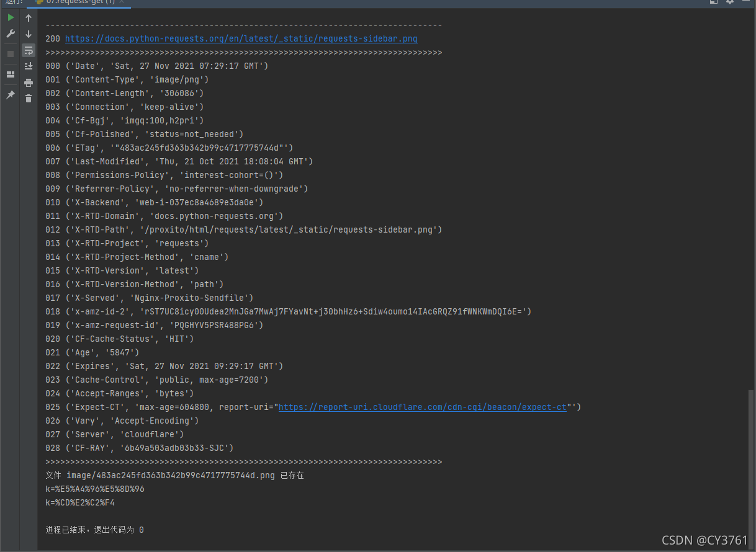Open run configuration via the wrench icon
Image resolution: width=756 pixels, height=552 pixels.
pos(11,33)
